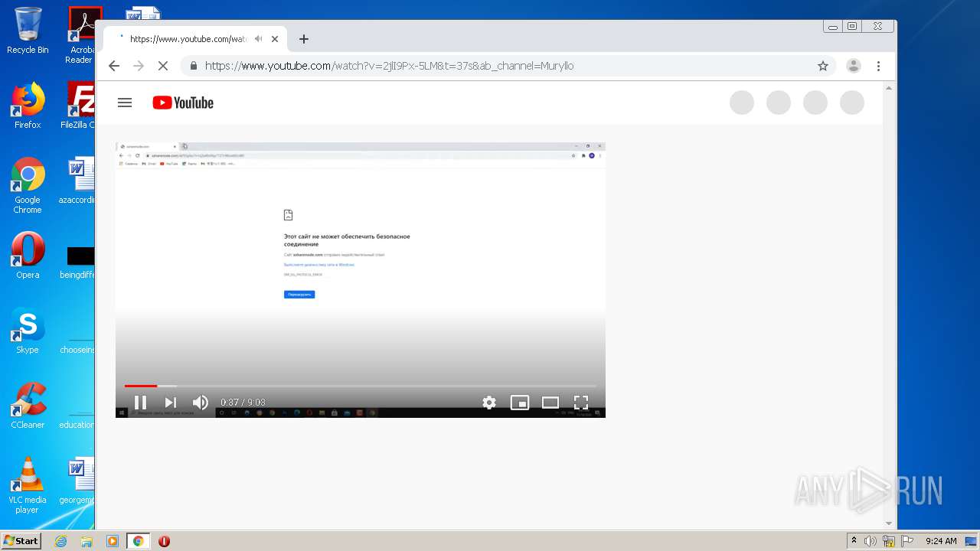Close the YouTube tab
Image resolution: width=980 pixels, height=551 pixels.
(275, 39)
